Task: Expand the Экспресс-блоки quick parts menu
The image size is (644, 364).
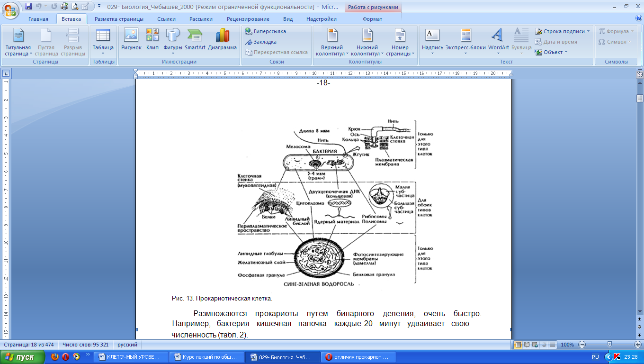Action: [x=465, y=42]
